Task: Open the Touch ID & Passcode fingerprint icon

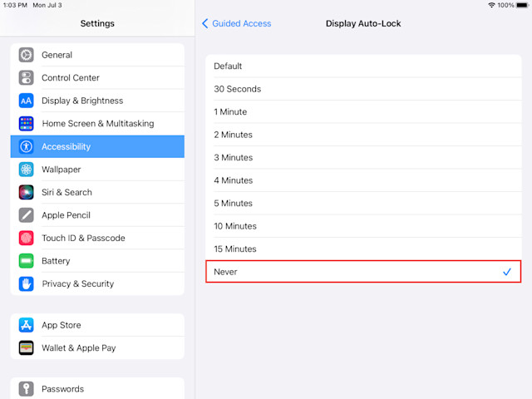Action: [x=26, y=238]
